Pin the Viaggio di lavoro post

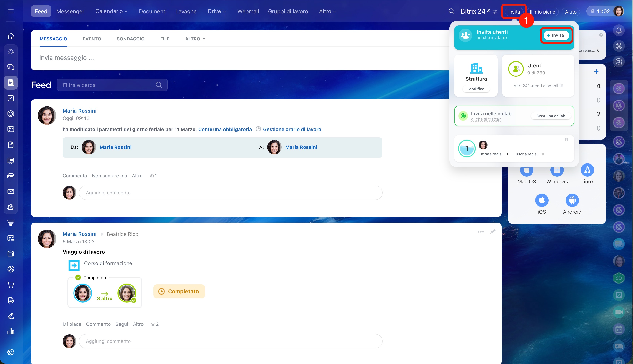point(493,231)
